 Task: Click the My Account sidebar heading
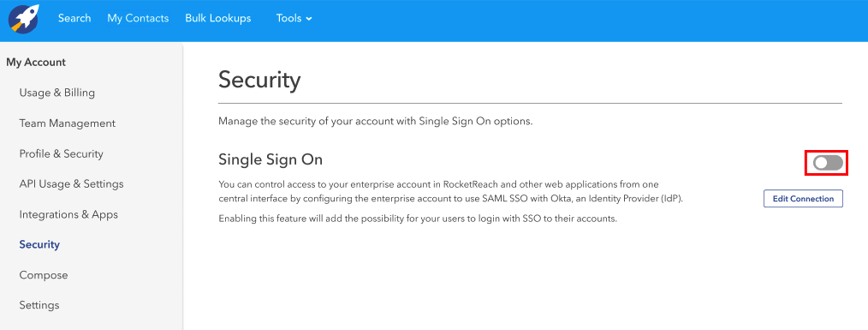pyautogui.click(x=36, y=62)
